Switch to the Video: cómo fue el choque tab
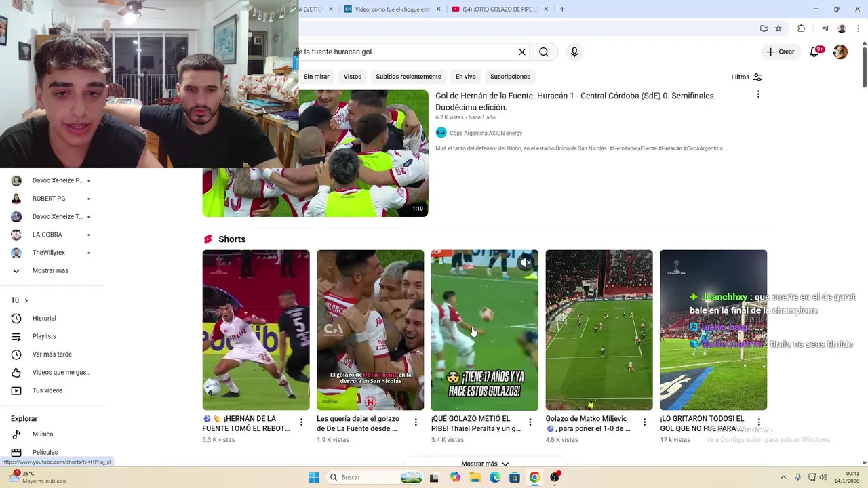 (x=387, y=9)
